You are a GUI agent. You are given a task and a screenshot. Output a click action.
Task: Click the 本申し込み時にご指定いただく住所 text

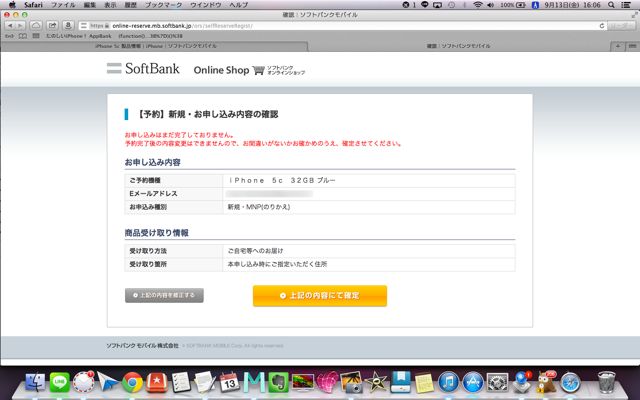pos(277,264)
